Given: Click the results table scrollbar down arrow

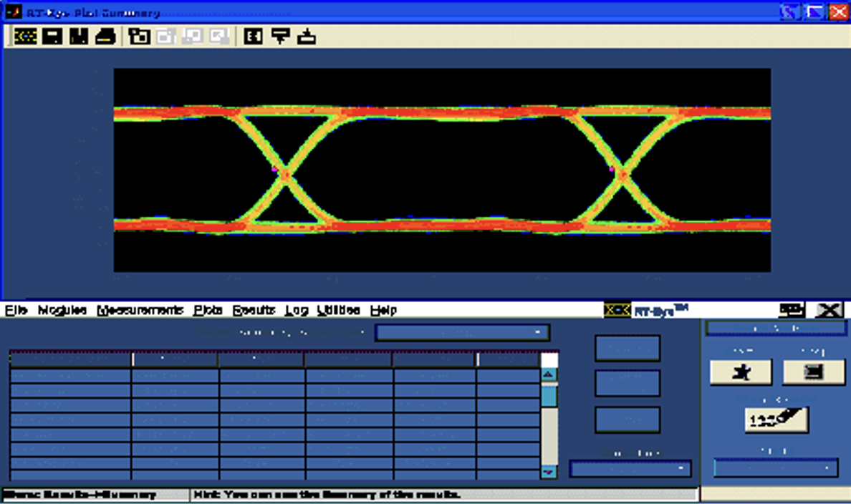Looking at the screenshot, I should [549, 471].
